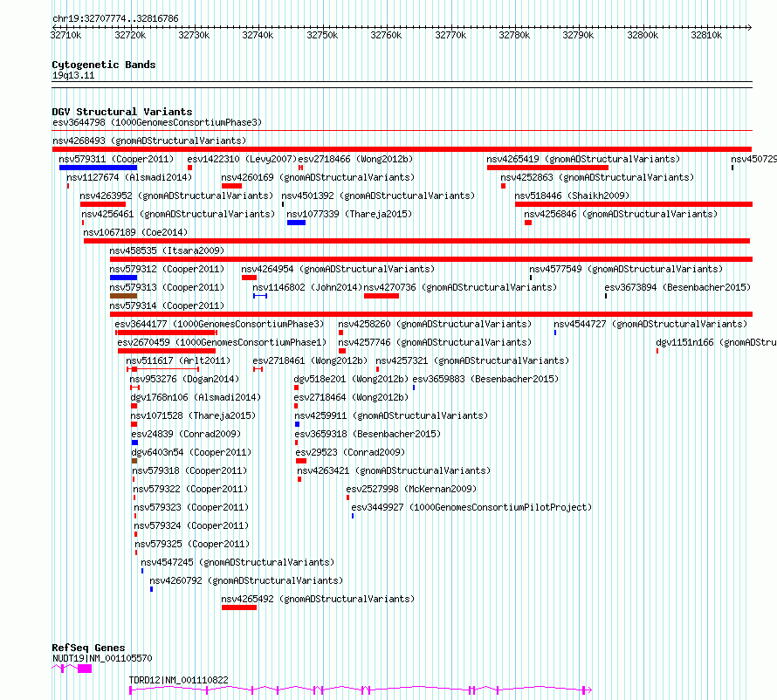Screen dimensions: 777x700
Task: Click red bar beneath nsv4265419
Action: pyautogui.click(x=547, y=168)
